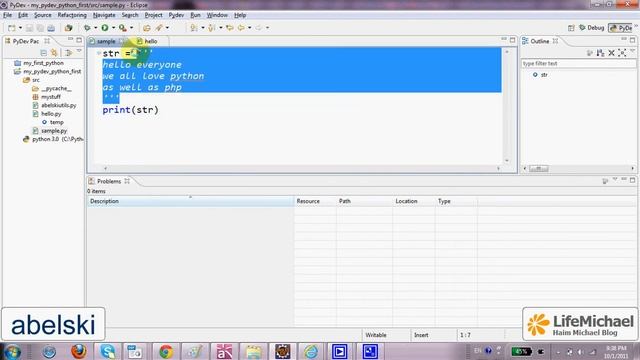Open Firefox from the taskbar
Image resolution: width=640 pixels, height=360 pixels.
coord(78,351)
